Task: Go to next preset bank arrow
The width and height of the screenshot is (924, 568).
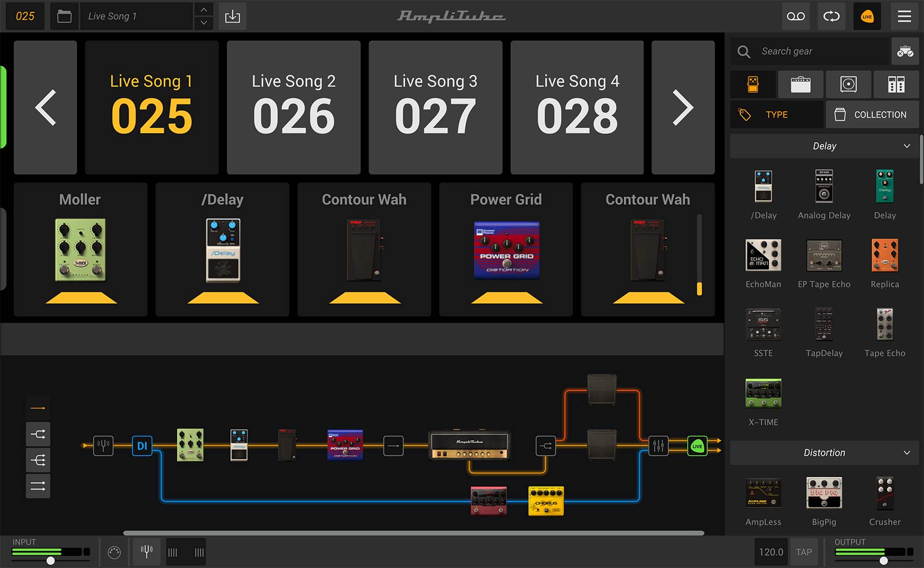Action: click(x=683, y=107)
